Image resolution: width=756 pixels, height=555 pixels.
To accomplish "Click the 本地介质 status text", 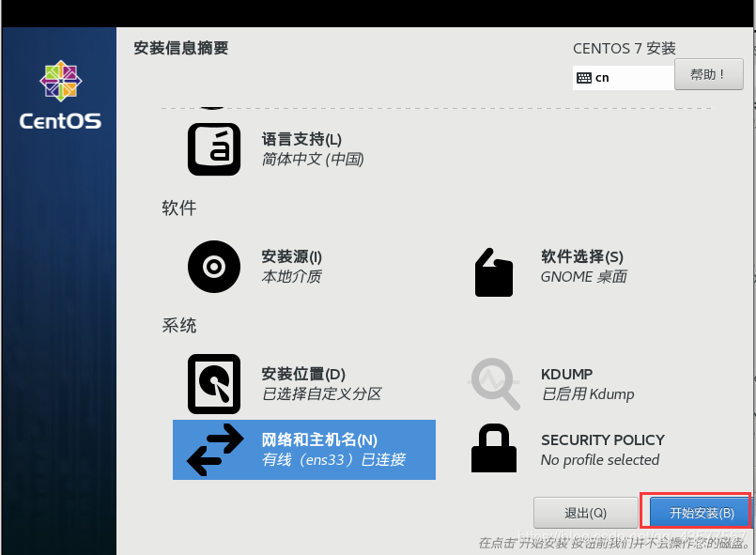I will (292, 277).
